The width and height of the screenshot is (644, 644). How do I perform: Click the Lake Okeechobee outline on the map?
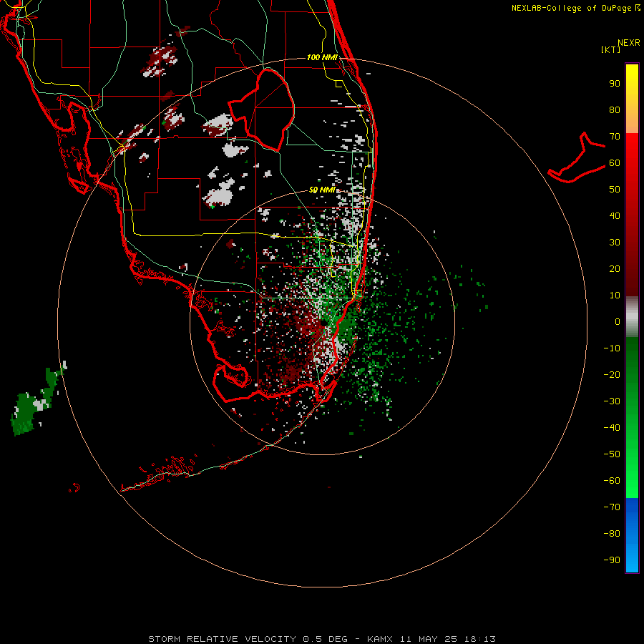(262, 110)
